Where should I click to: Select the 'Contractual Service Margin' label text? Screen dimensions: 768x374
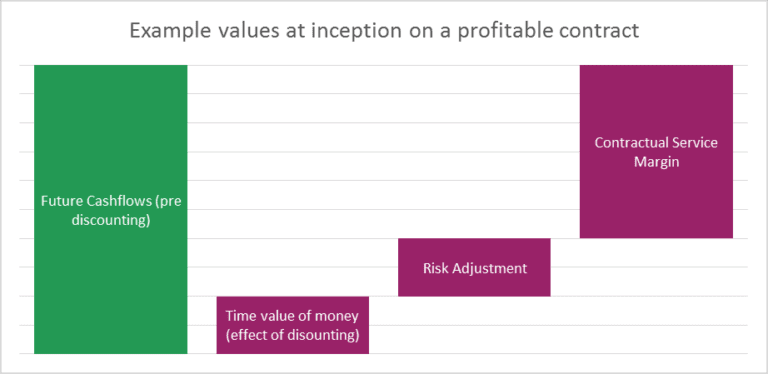tap(656, 152)
